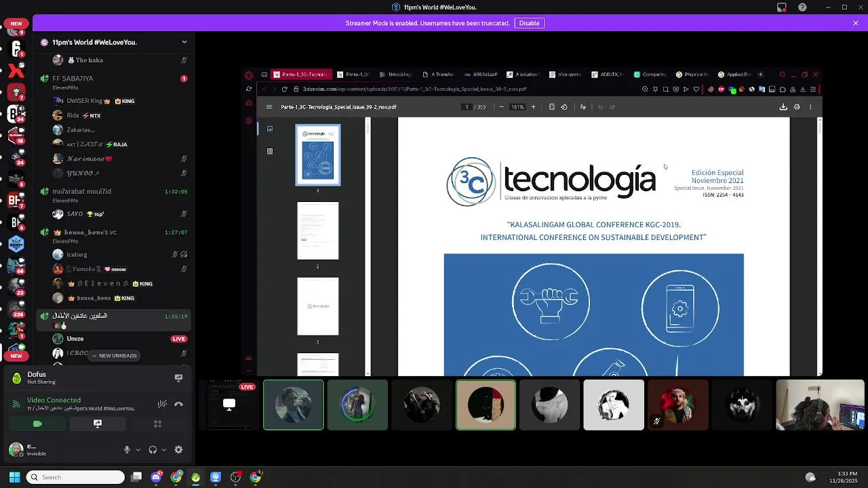Image resolution: width=868 pixels, height=488 pixels.
Task: Open the headphone output options arrow
Action: 164,449
